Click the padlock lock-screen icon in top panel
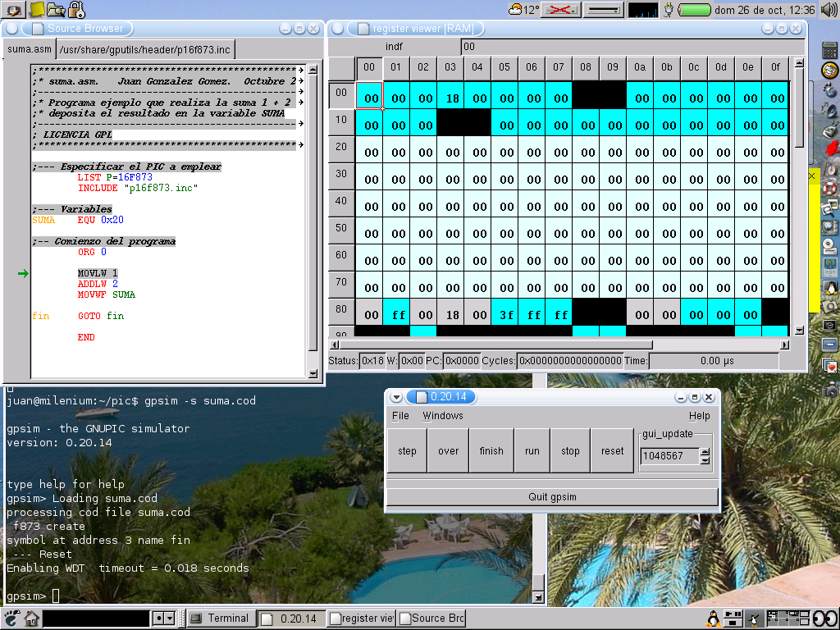Viewport: 840px width, 630px height. pyautogui.click(x=76, y=10)
